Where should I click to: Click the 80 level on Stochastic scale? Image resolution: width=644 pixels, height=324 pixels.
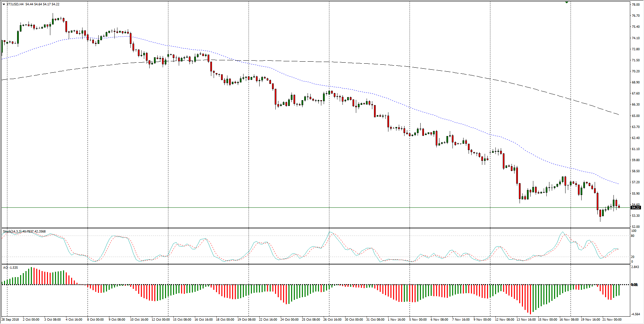(633, 236)
